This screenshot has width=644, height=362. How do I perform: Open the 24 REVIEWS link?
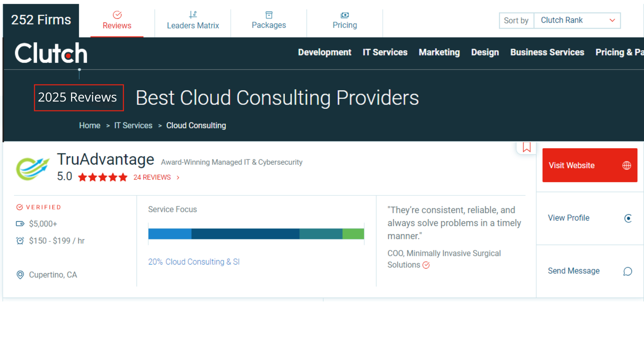[x=152, y=177]
